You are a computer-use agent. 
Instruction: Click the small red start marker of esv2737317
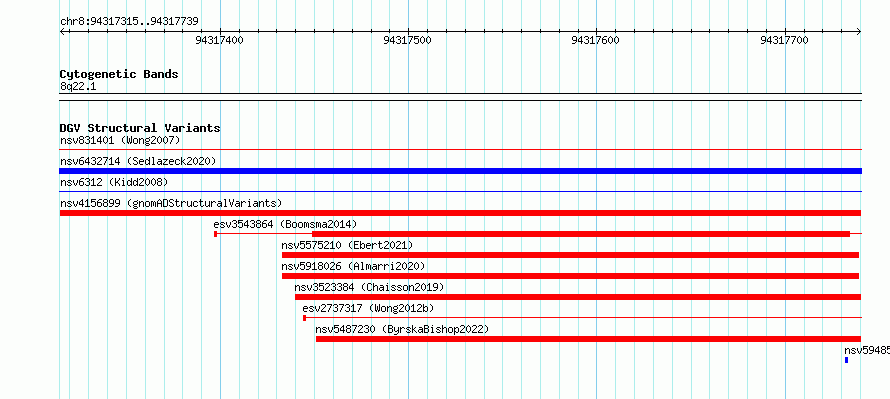tap(305, 318)
